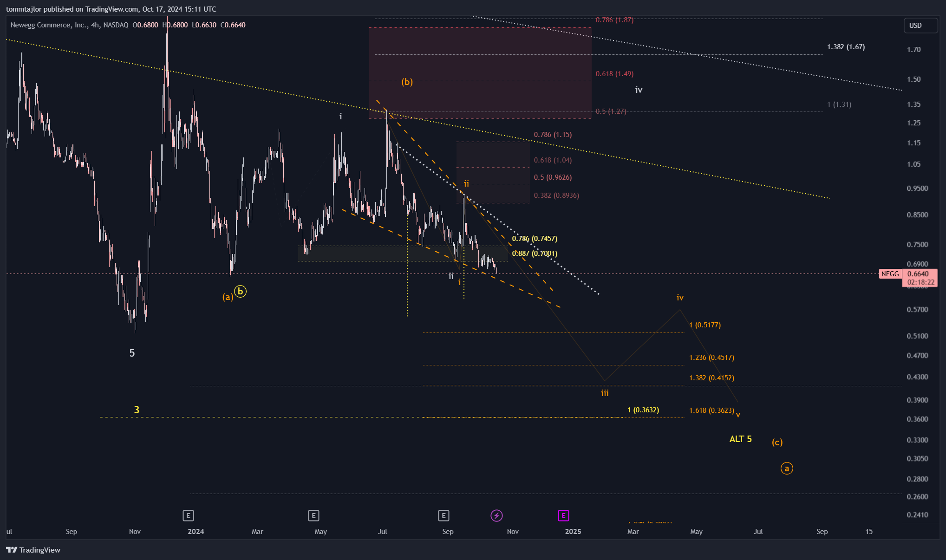946x560 pixels.
Task: Click the 0.2410 price axis value
Action: [918, 515]
